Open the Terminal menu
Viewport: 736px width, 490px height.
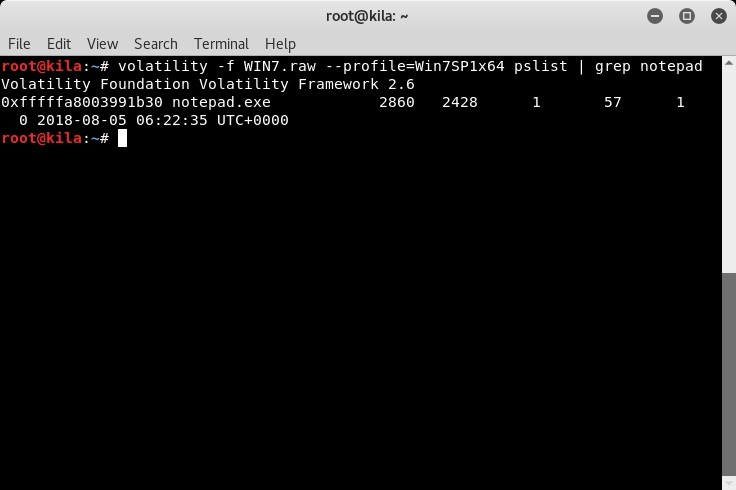pyautogui.click(x=221, y=44)
